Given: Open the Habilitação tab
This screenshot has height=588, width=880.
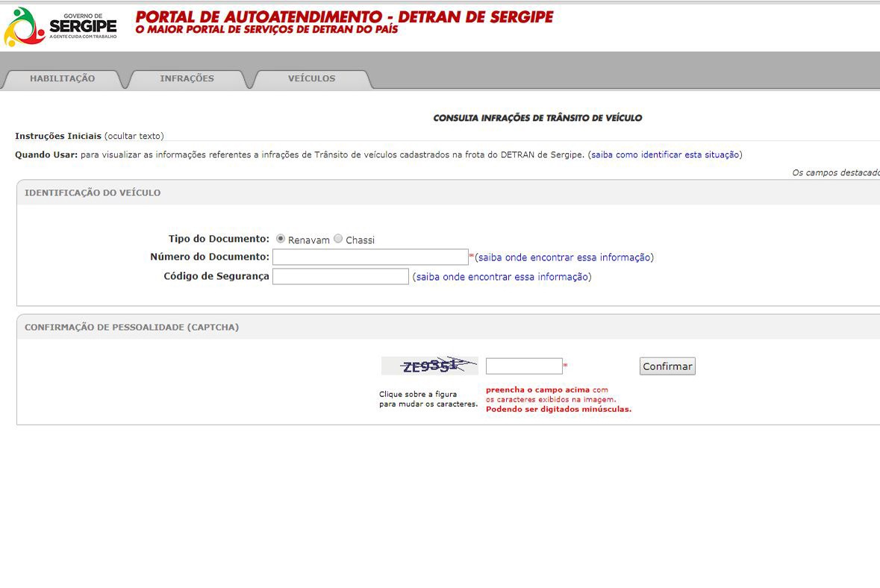Looking at the screenshot, I should tap(62, 78).
